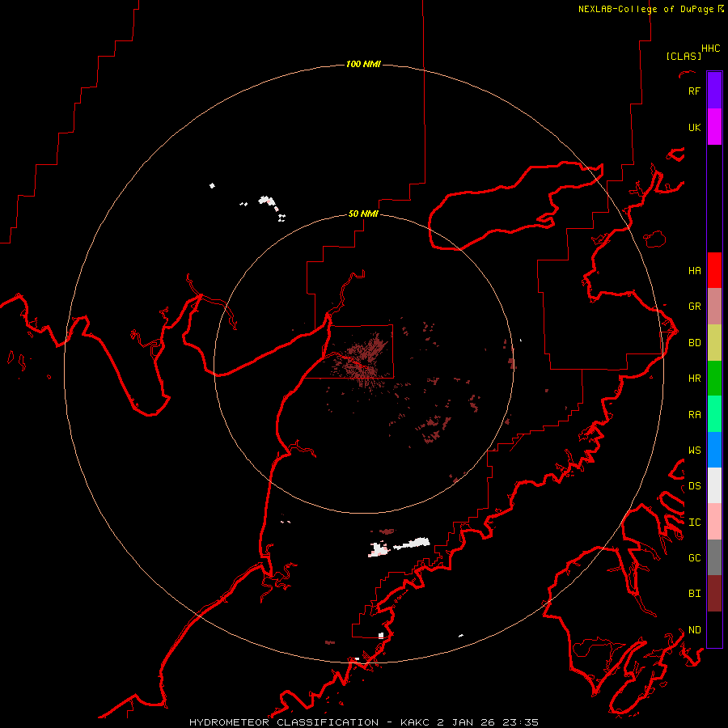Click the 'HR' legend label

[x=694, y=379]
